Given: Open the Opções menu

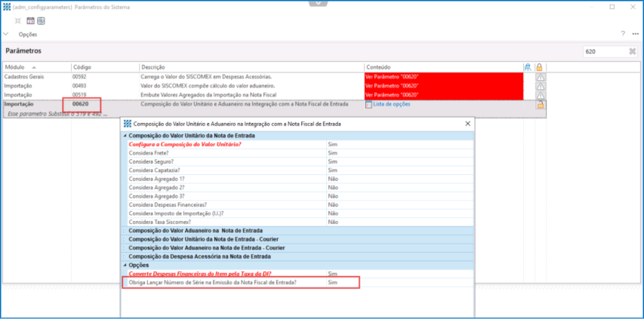Looking at the screenshot, I should 27,34.
